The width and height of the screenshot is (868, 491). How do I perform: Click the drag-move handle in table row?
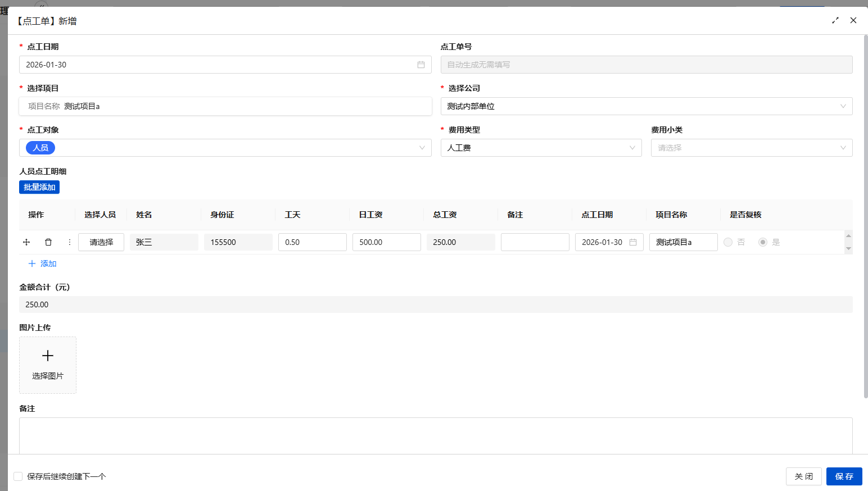26,242
